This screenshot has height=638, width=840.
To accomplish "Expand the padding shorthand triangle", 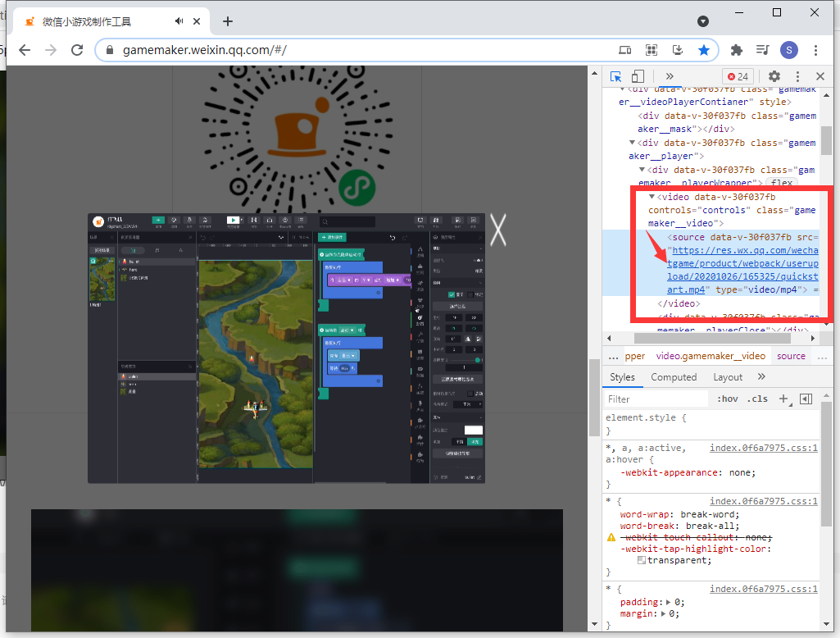I will pyautogui.click(x=668, y=602).
